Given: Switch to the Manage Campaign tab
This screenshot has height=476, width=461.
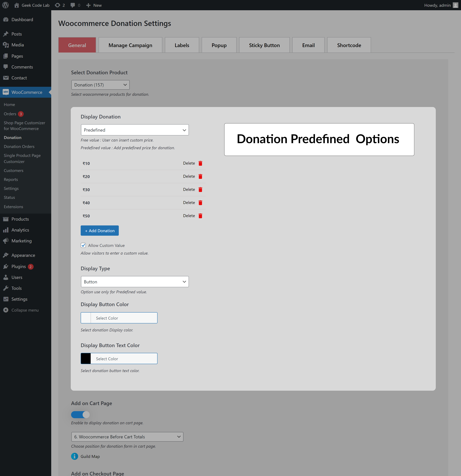Looking at the screenshot, I should tap(130, 45).
